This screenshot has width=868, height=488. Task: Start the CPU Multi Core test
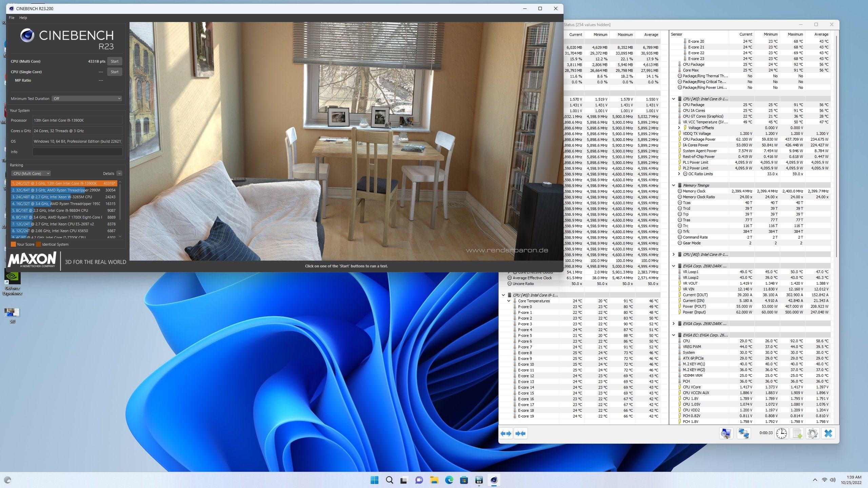tap(115, 61)
